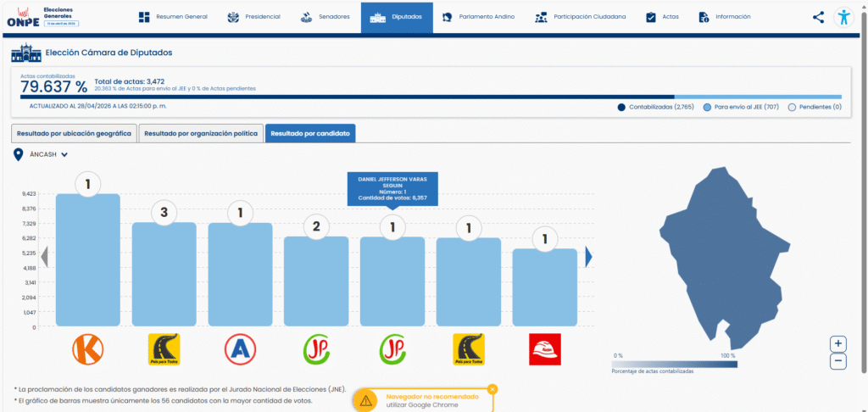Zoom in on the map with plus button
The image size is (868, 412).
[838, 343]
